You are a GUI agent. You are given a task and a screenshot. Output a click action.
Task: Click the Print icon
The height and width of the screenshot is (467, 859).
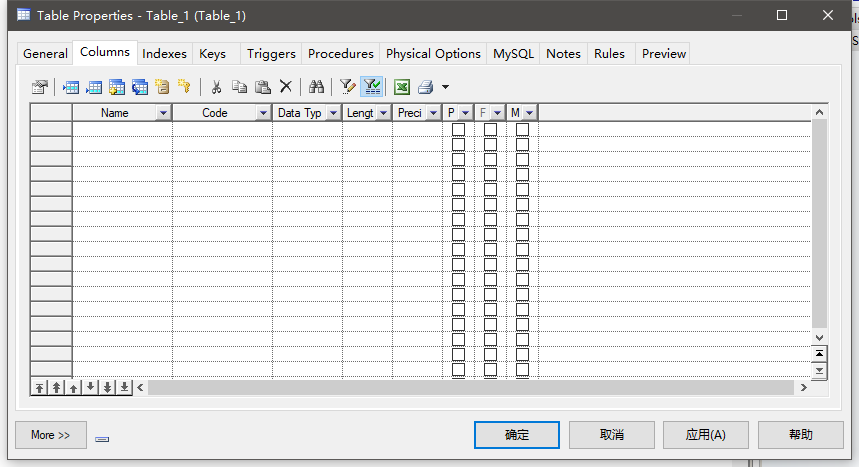click(x=426, y=87)
